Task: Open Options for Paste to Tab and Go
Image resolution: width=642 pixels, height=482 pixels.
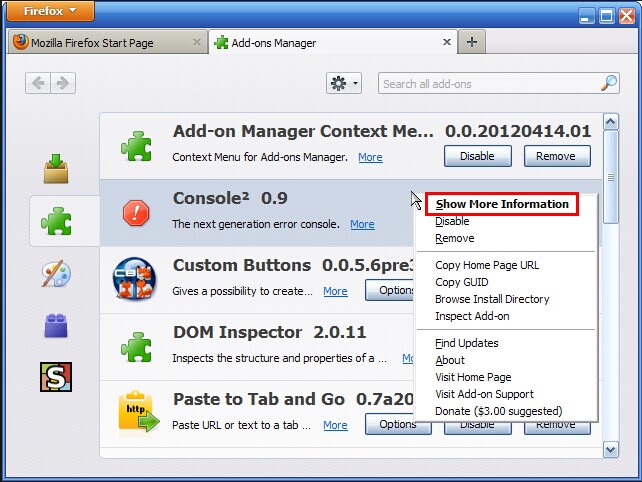Action: coord(398,424)
